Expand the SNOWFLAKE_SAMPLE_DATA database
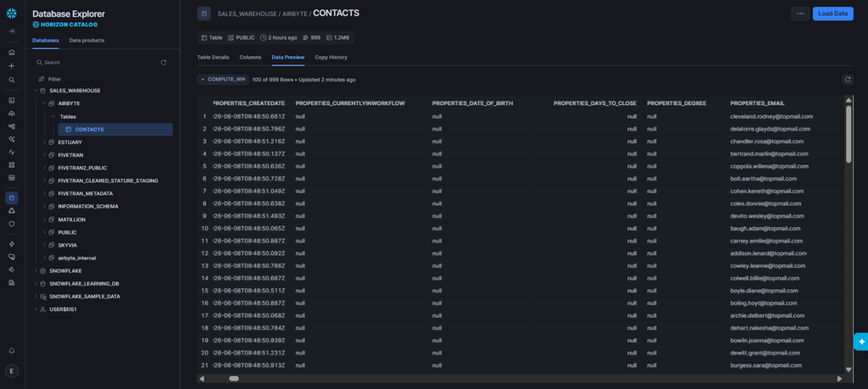Viewport: 868px width, 389px height. click(x=36, y=297)
